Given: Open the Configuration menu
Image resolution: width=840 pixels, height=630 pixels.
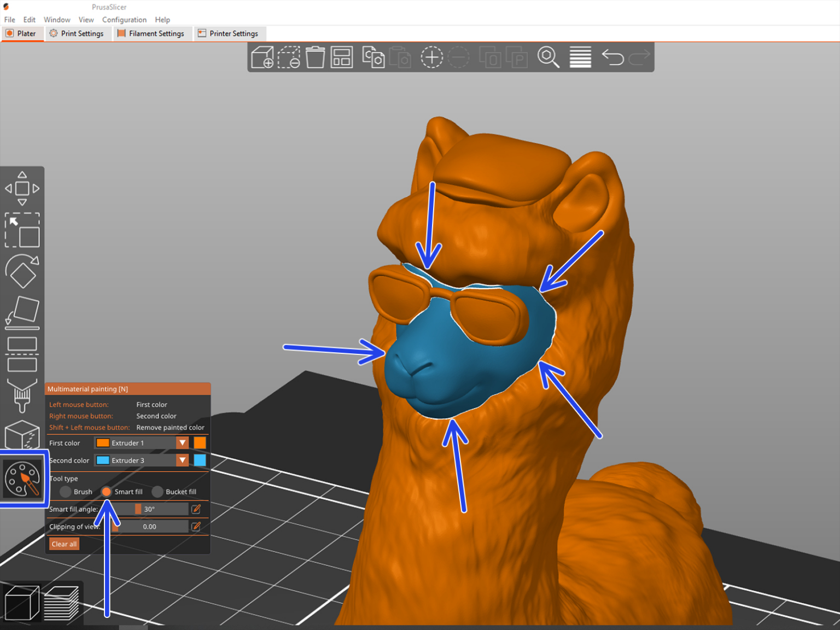Looking at the screenshot, I should [124, 20].
